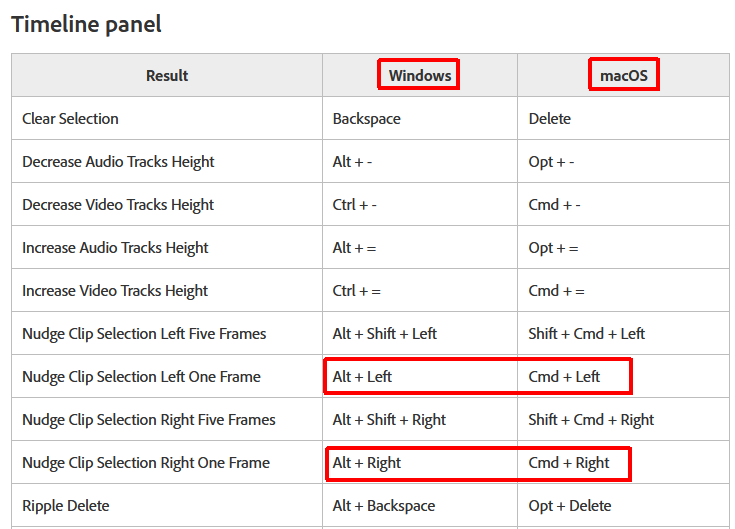Image resolution: width=735 pixels, height=529 pixels.
Task: Click the Timeline panel heading
Action: (86, 24)
